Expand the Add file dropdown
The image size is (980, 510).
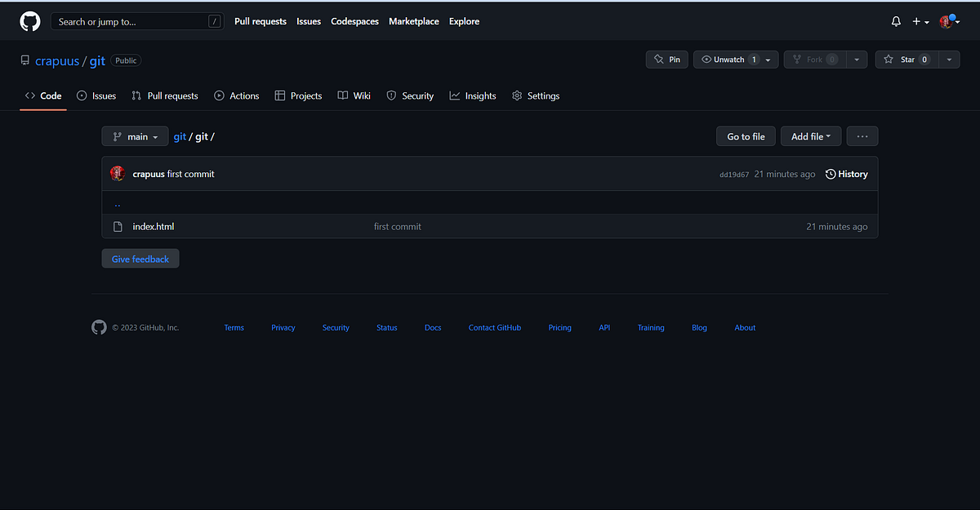(x=810, y=136)
